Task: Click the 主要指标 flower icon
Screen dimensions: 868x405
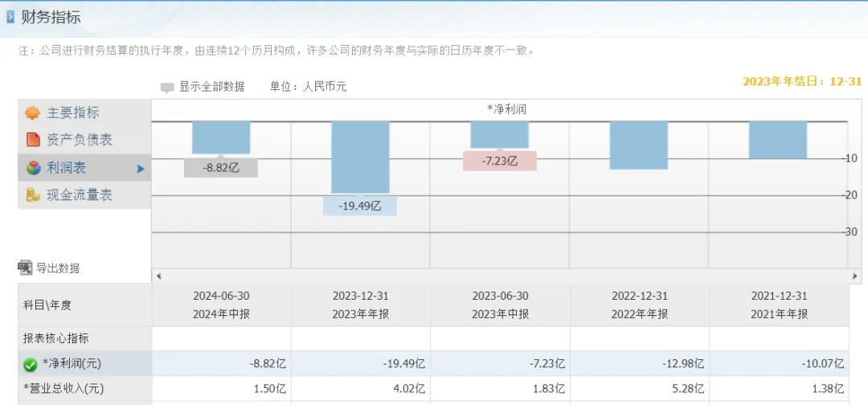Action: (x=33, y=112)
